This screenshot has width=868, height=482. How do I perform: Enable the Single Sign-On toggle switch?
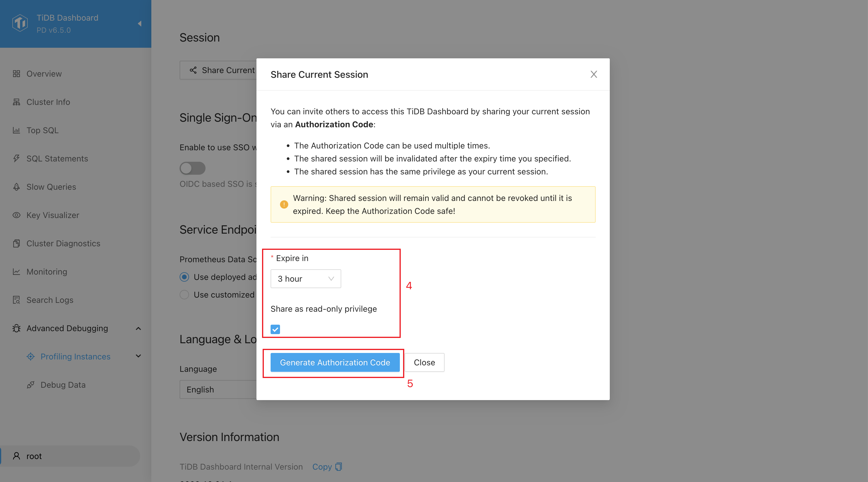(192, 168)
